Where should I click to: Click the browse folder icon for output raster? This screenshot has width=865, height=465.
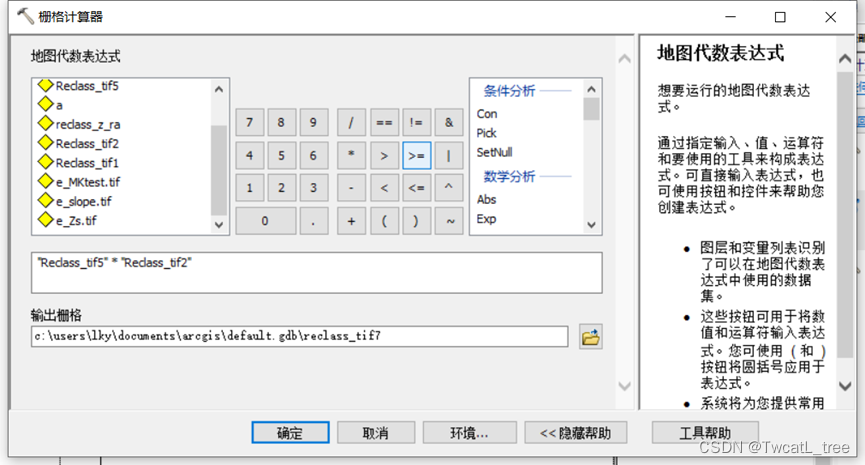(590, 336)
